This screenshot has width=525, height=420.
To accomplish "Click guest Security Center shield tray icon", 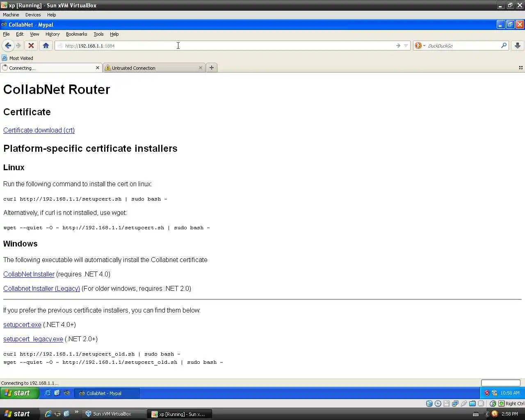I will click(487, 393).
